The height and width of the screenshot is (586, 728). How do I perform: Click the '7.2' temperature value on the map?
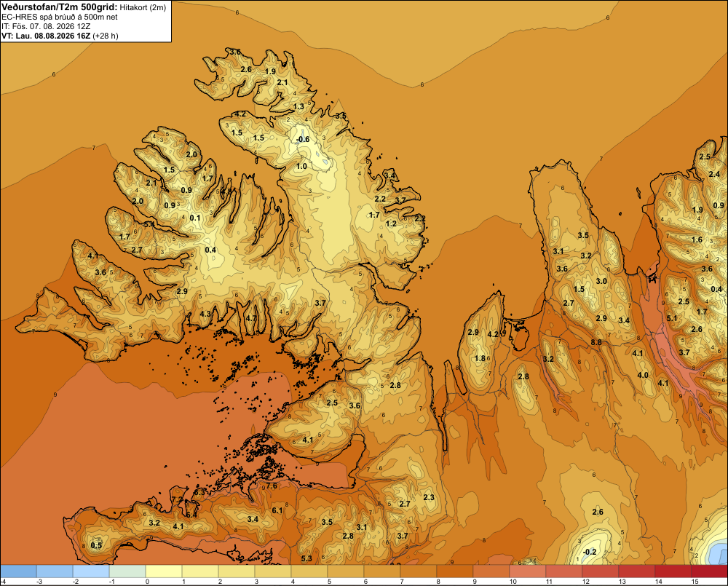click(177, 499)
